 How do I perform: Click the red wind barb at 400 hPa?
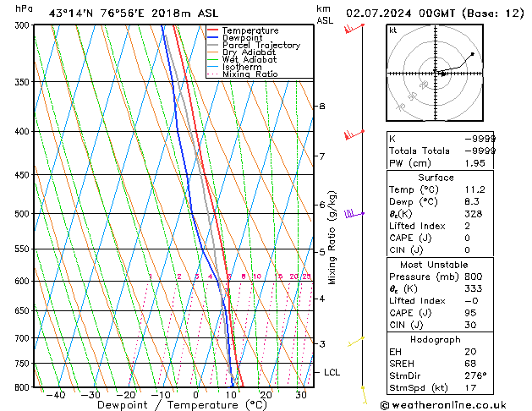(x=354, y=134)
